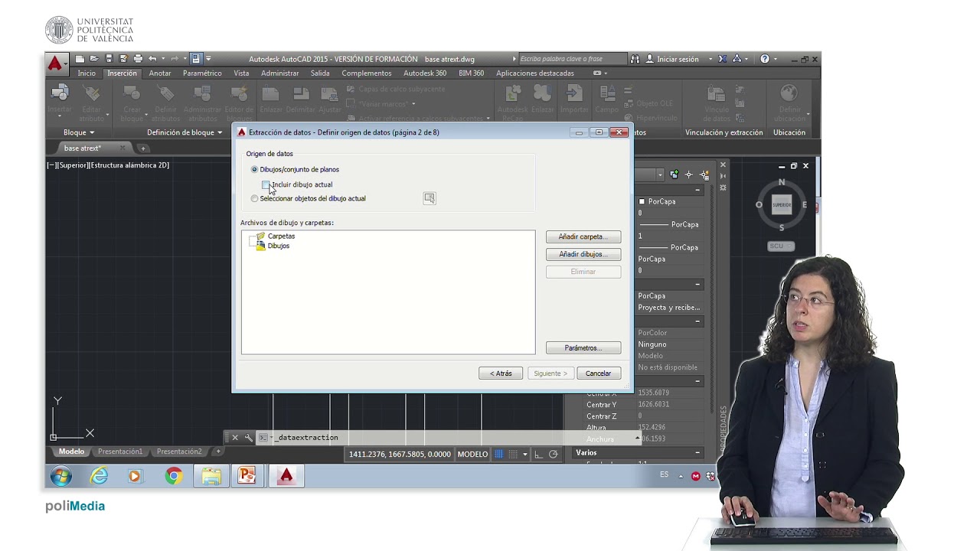Click the Save As icon in quick access toolbar
The image size is (980, 551).
pyautogui.click(x=122, y=59)
